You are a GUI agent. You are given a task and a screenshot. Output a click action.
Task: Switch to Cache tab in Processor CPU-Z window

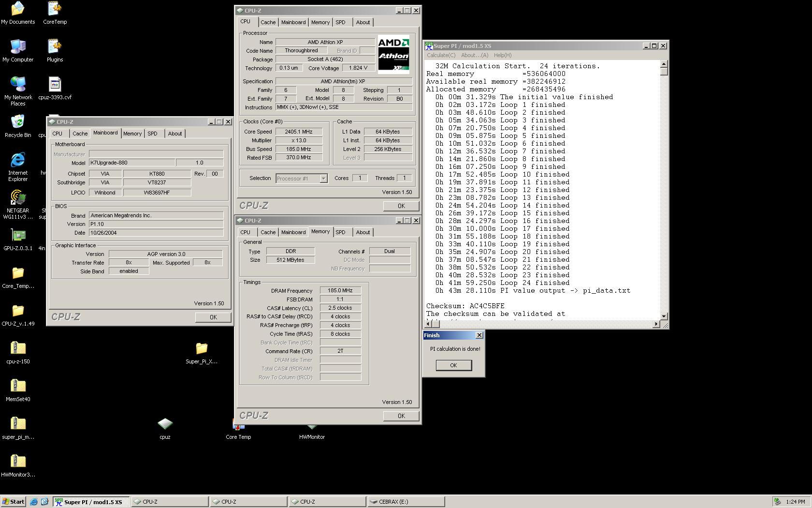(268, 22)
